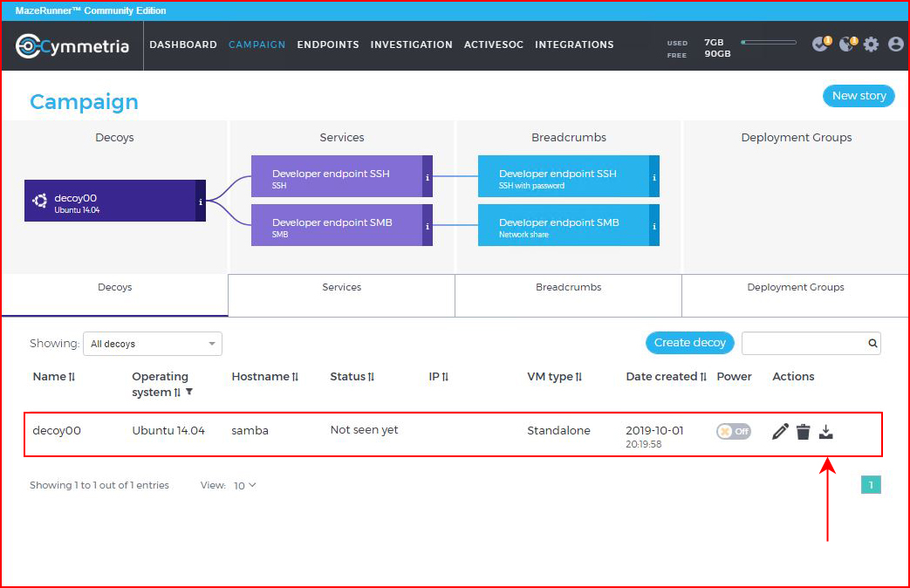910x588 pixels.
Task: Click decoy00 name in the table row
Action: point(57,431)
